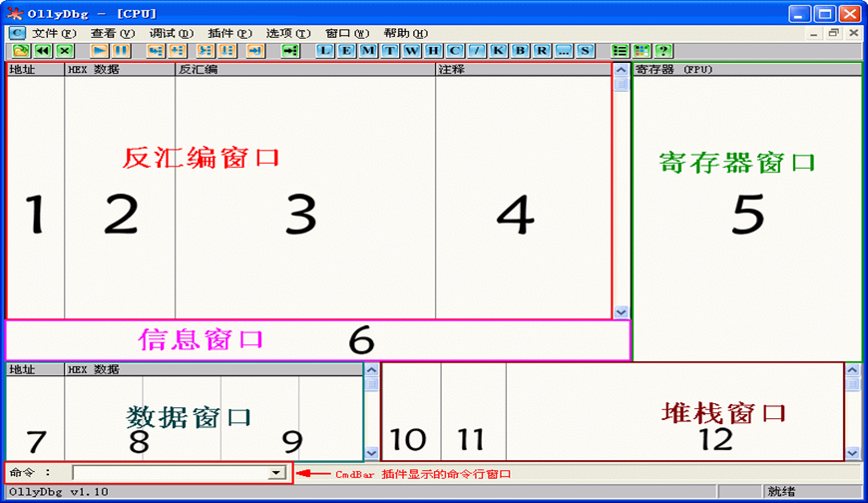The height and width of the screenshot is (503, 868).
Task: Restart the program with the rewind icon
Action: pyautogui.click(x=43, y=51)
